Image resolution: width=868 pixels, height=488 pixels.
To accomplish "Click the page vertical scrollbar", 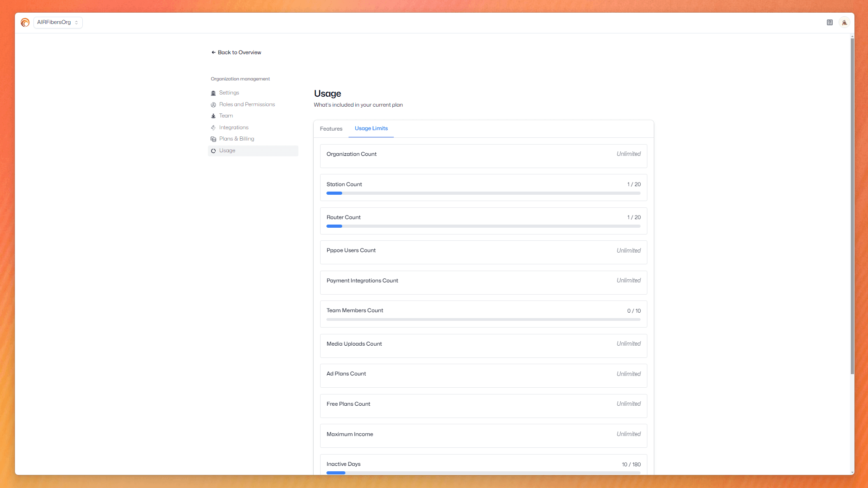I will (852, 206).
